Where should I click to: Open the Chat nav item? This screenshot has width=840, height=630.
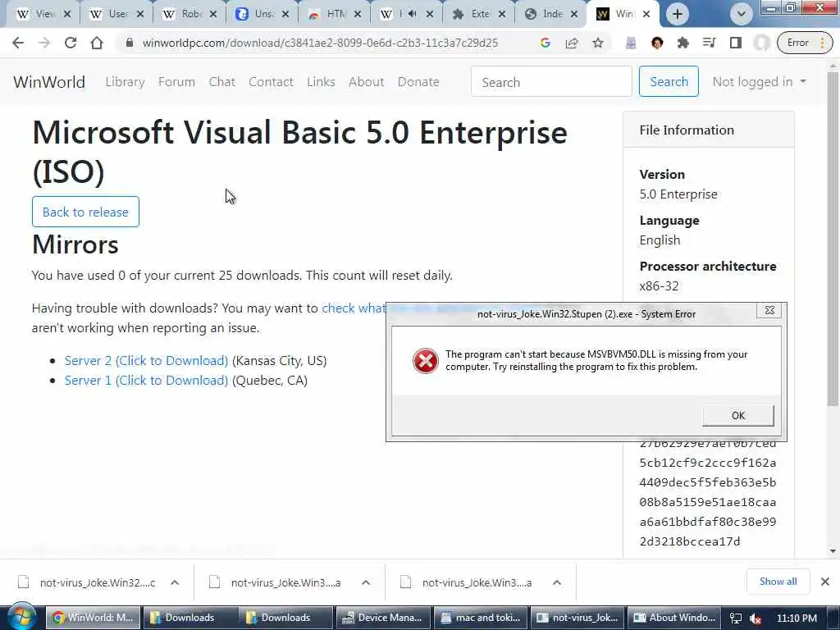coord(221,82)
